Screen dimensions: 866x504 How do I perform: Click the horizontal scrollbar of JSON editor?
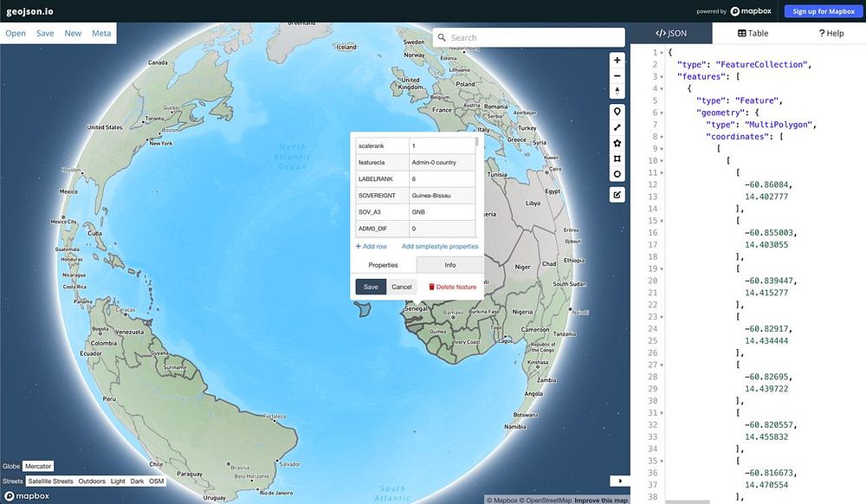tap(687, 501)
